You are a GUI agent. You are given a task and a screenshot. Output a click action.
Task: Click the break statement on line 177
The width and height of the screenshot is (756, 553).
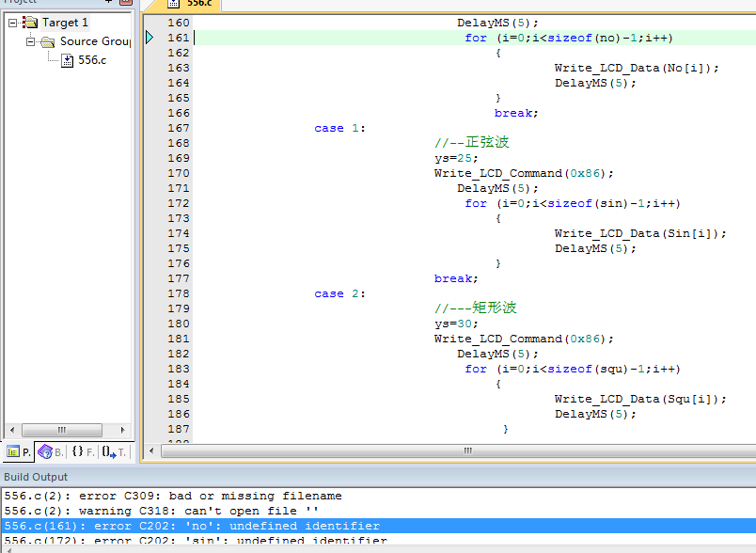pyautogui.click(x=456, y=278)
